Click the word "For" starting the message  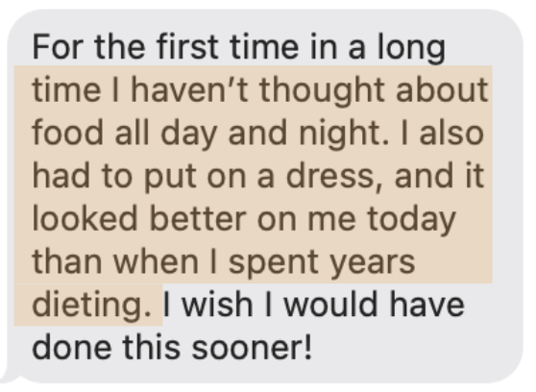(x=58, y=47)
